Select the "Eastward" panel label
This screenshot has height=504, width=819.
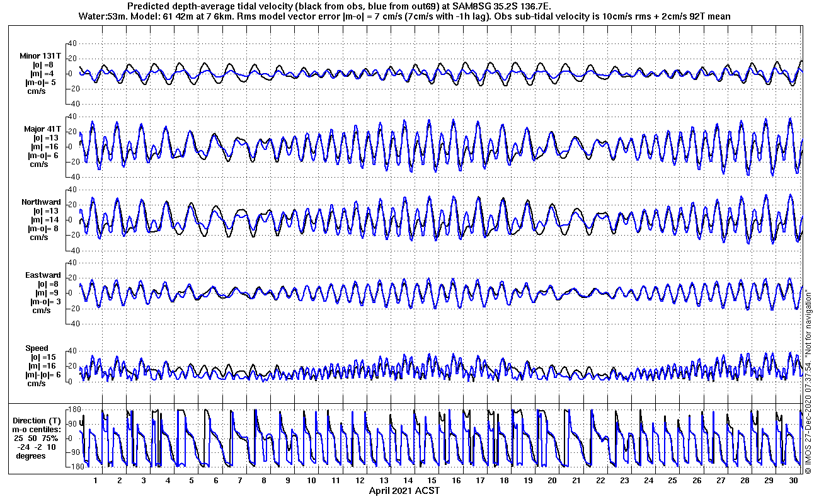(x=43, y=275)
